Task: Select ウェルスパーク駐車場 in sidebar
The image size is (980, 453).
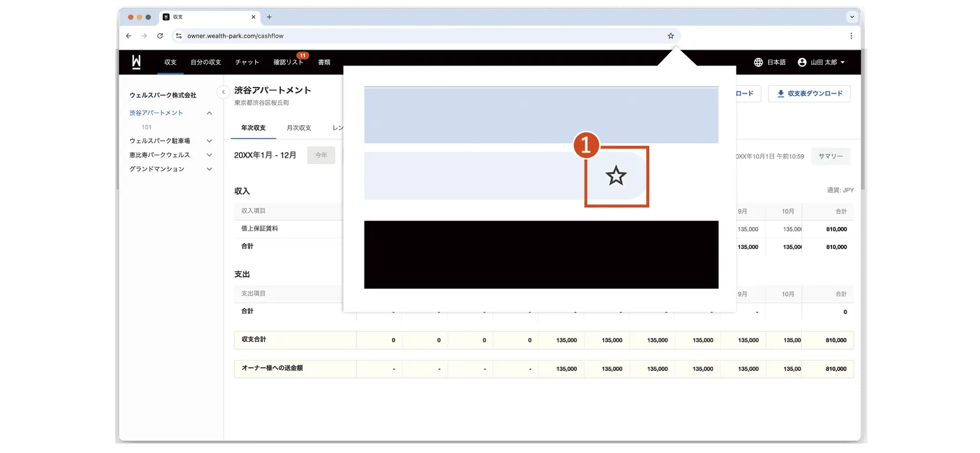Action: 160,141
